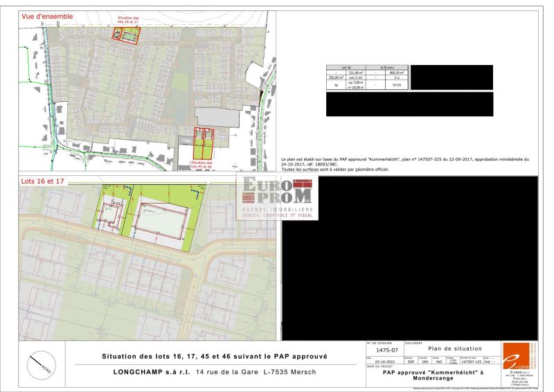The width and height of the screenshot is (554, 392).
Task: Click the 'NOM DU PROJET' field label
Action: 379,366
